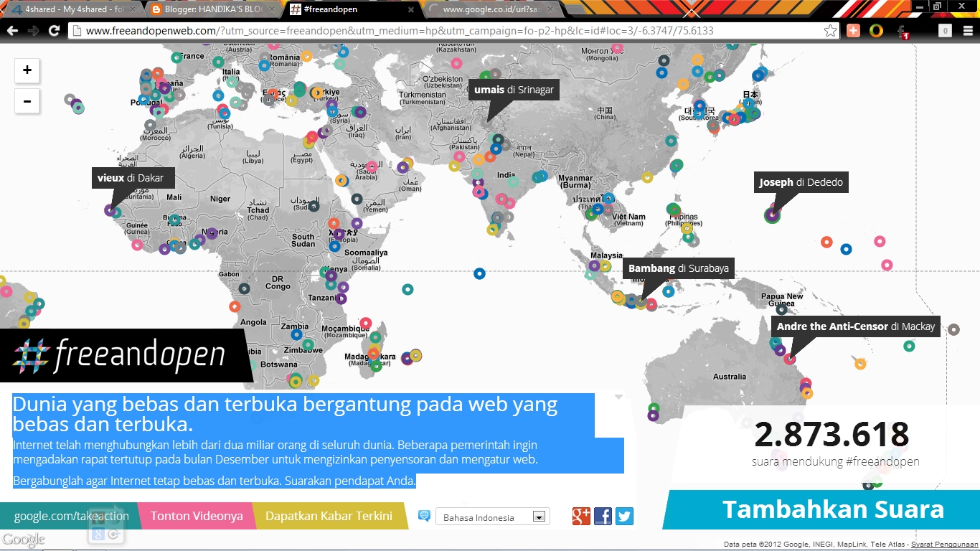
Task: Zoom out the map with minus control
Action: click(27, 101)
